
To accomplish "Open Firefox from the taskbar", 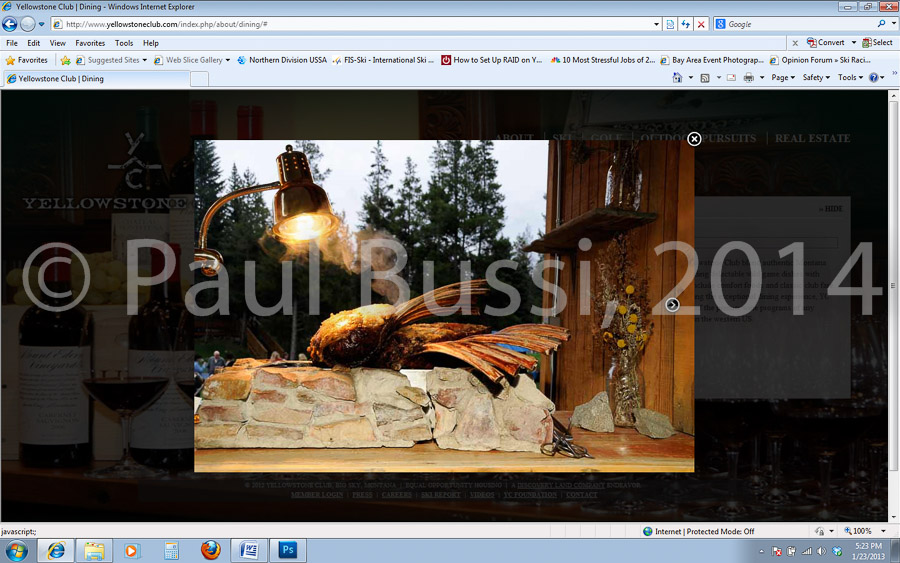I will tap(211, 550).
